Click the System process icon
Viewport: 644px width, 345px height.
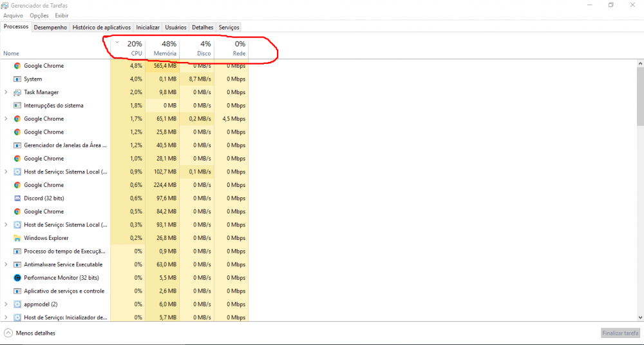[x=17, y=79]
